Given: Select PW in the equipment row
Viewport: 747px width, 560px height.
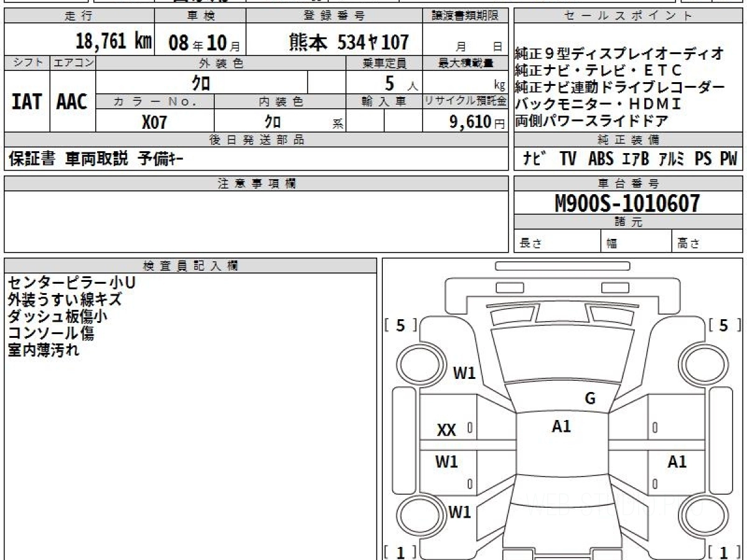Looking at the screenshot, I should (728, 159).
